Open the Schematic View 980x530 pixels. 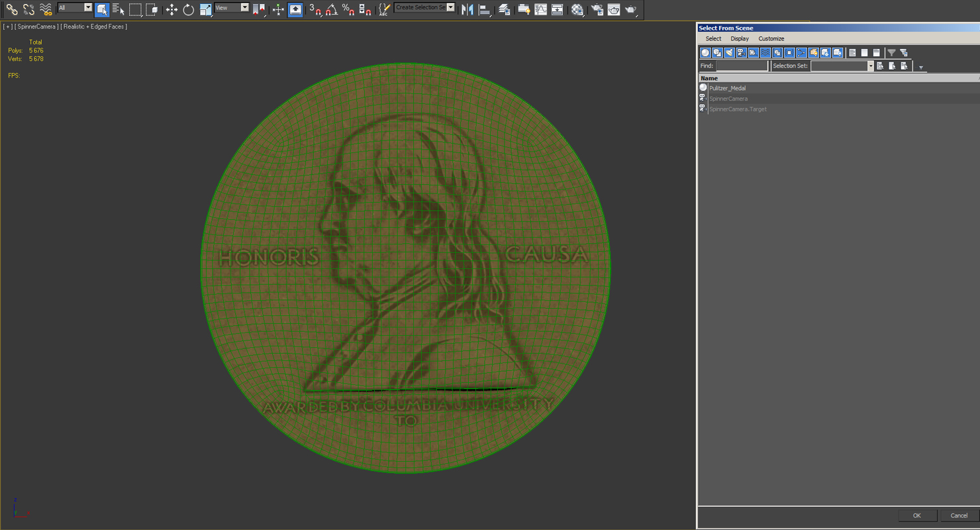[558, 9]
